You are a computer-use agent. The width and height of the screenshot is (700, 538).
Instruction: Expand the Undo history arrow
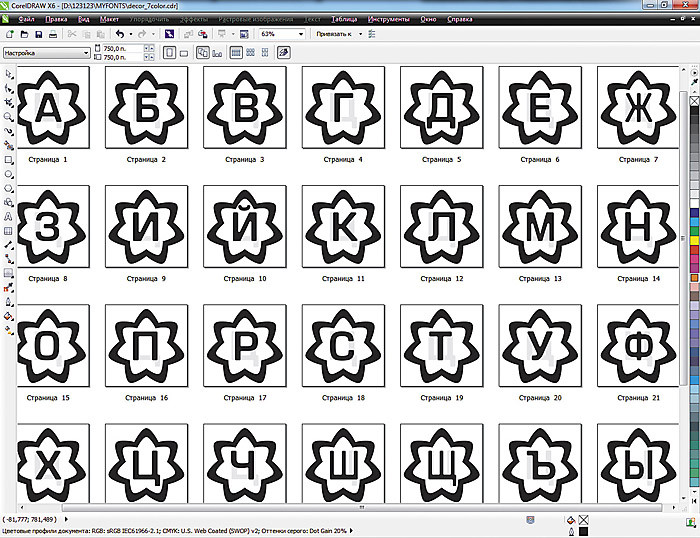coord(130,34)
